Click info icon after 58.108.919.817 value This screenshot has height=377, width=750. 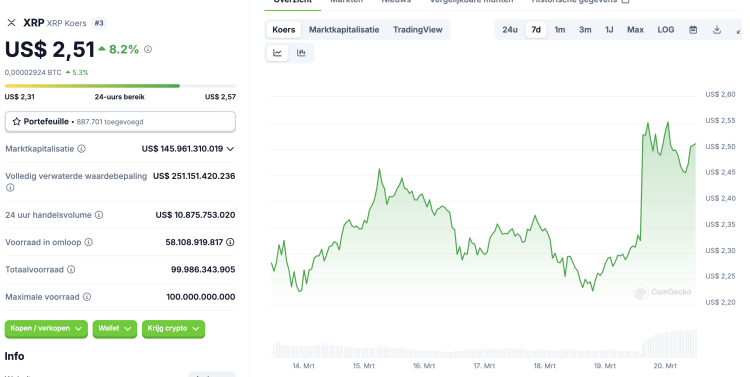point(230,242)
